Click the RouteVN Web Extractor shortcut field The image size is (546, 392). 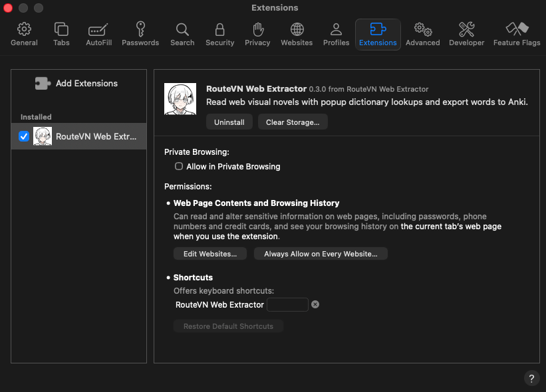click(x=287, y=305)
